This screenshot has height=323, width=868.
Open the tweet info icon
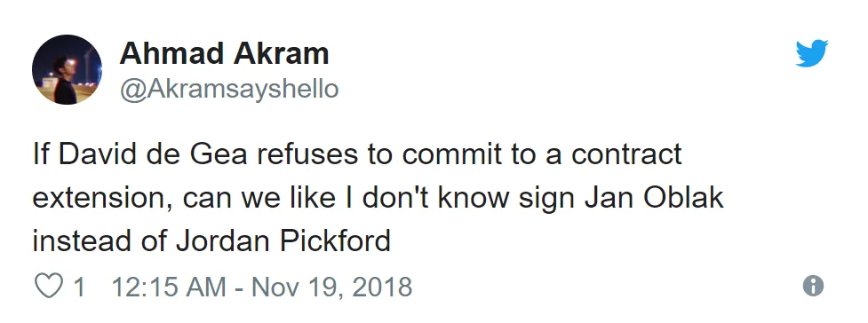[813, 286]
